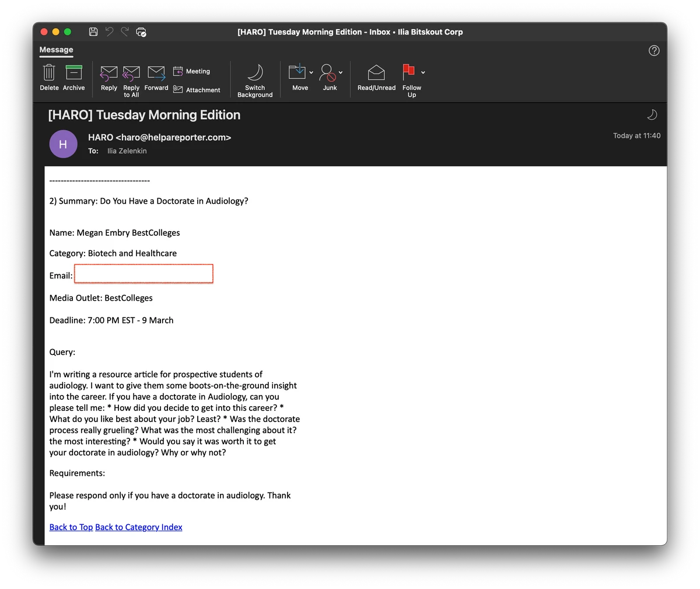Toggle the moon icon in the message header
Screen dimensions: 700x589
652,114
